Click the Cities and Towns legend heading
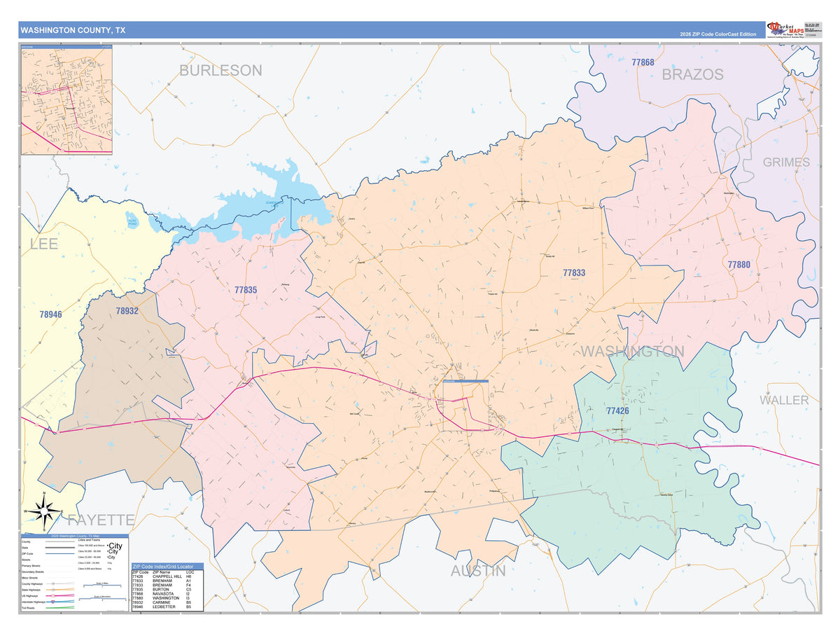 coord(89,540)
